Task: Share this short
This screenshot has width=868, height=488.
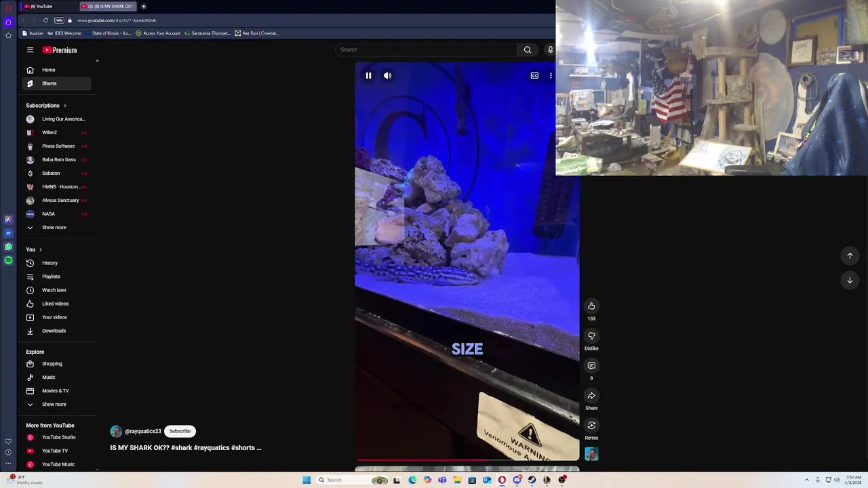Action: click(x=591, y=396)
